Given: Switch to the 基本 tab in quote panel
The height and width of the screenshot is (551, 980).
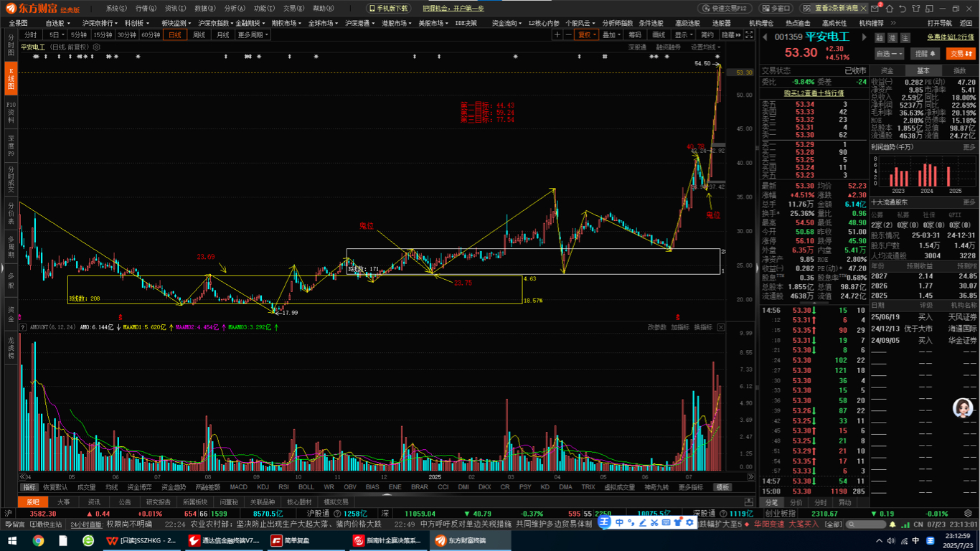Looking at the screenshot, I should [x=923, y=71].
